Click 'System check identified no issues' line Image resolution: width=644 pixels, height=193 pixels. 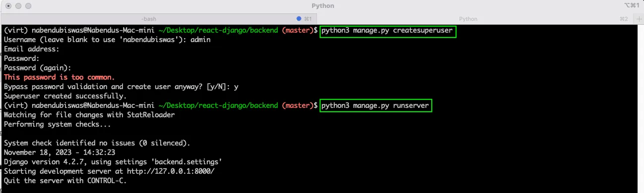point(97,143)
